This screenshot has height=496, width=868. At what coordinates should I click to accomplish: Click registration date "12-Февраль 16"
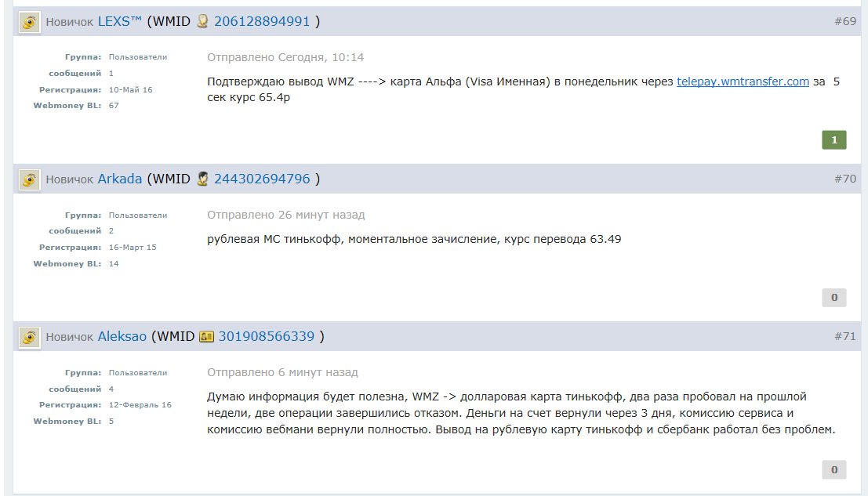click(x=140, y=405)
